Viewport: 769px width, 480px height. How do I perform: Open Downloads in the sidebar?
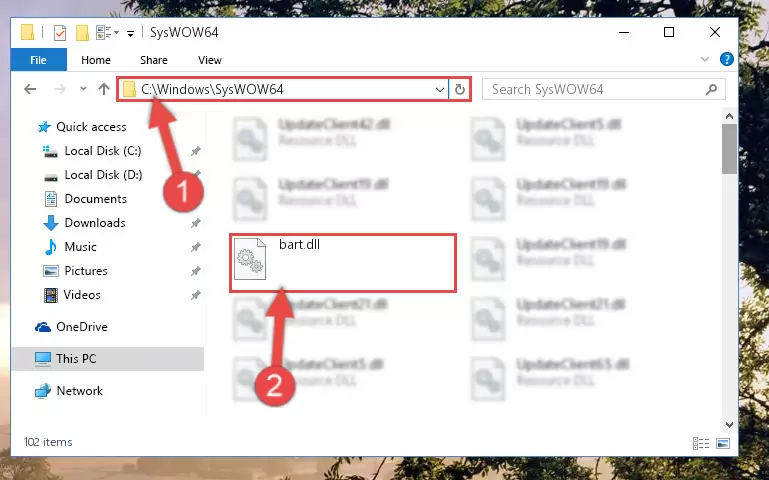[95, 223]
